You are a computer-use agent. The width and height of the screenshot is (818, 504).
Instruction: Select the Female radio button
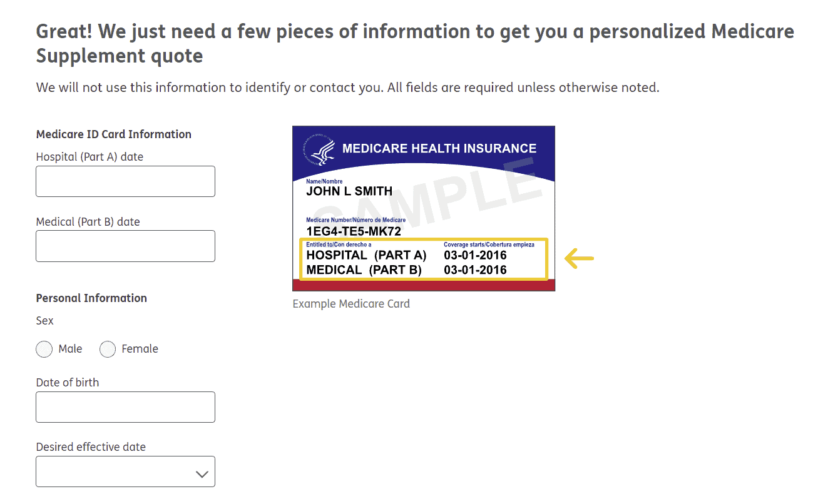108,349
